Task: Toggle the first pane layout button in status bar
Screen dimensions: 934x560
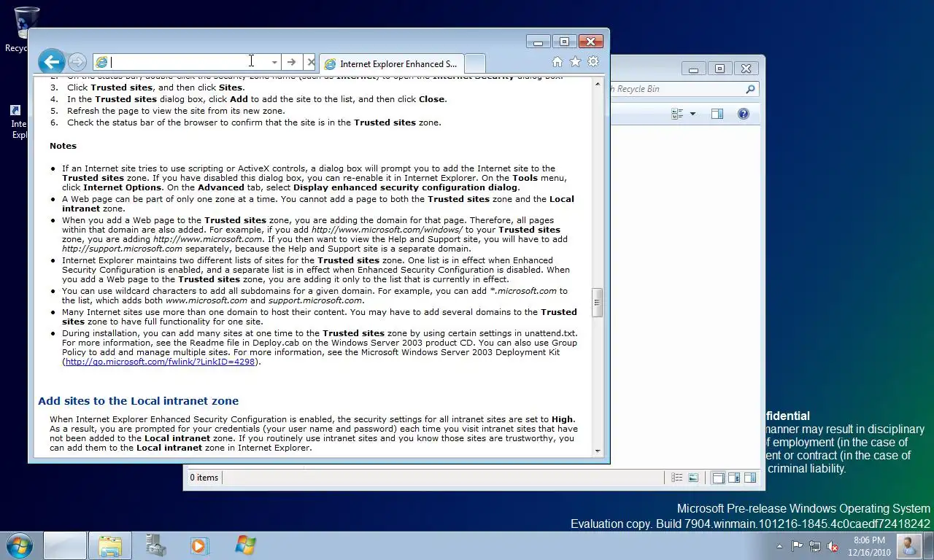Action: point(718,478)
